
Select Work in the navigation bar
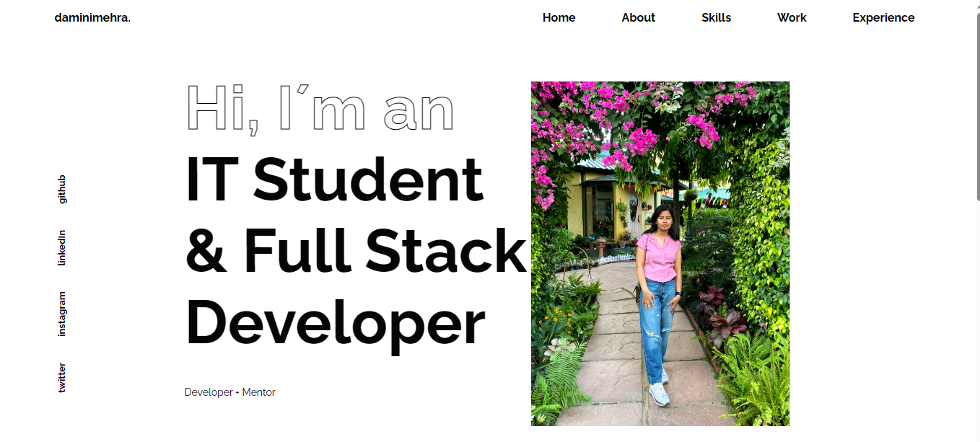(x=792, y=18)
